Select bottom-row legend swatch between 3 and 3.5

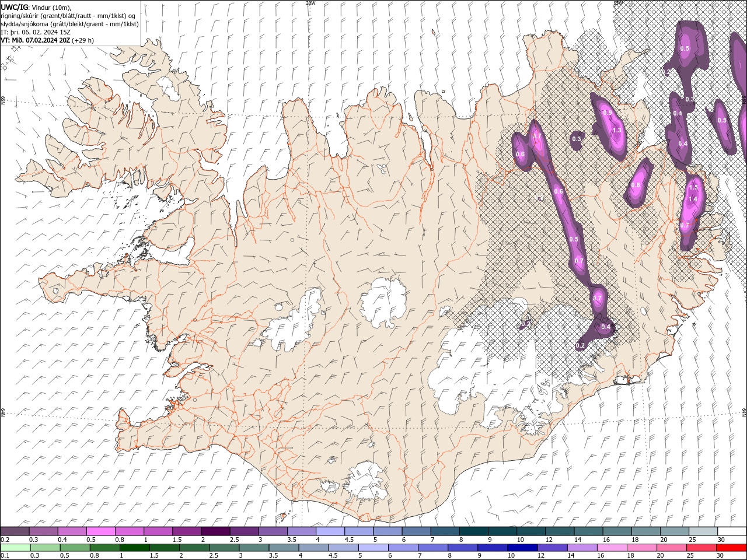(x=254, y=548)
